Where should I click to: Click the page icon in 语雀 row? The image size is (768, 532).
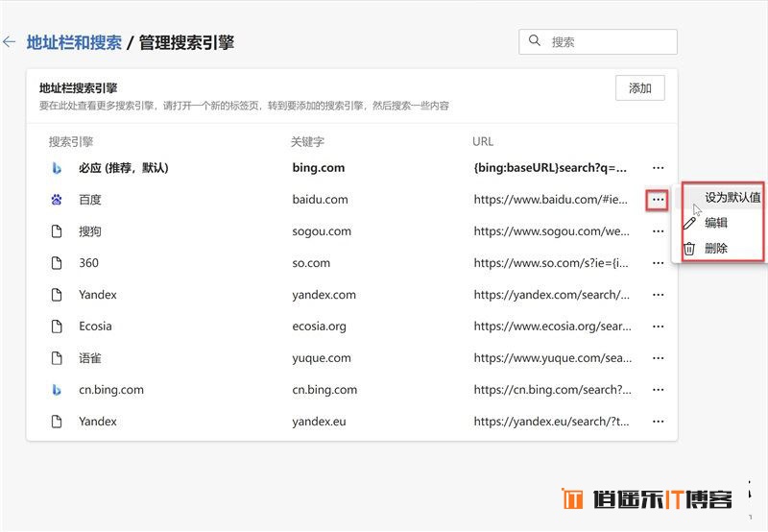tap(57, 358)
